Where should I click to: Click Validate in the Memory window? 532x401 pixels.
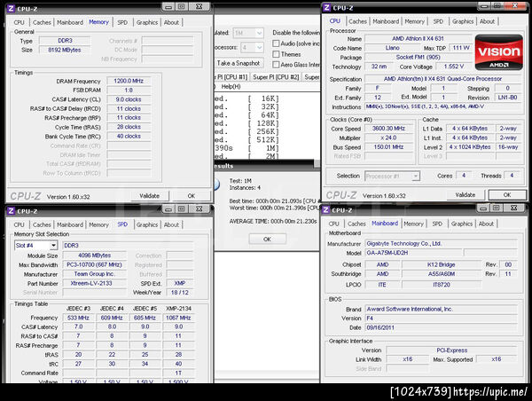point(149,196)
